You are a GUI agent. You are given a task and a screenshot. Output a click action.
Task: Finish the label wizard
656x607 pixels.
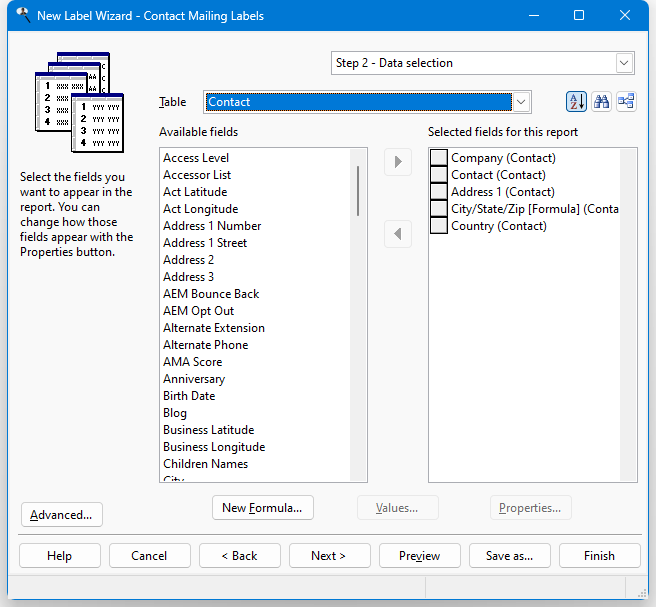(600, 556)
